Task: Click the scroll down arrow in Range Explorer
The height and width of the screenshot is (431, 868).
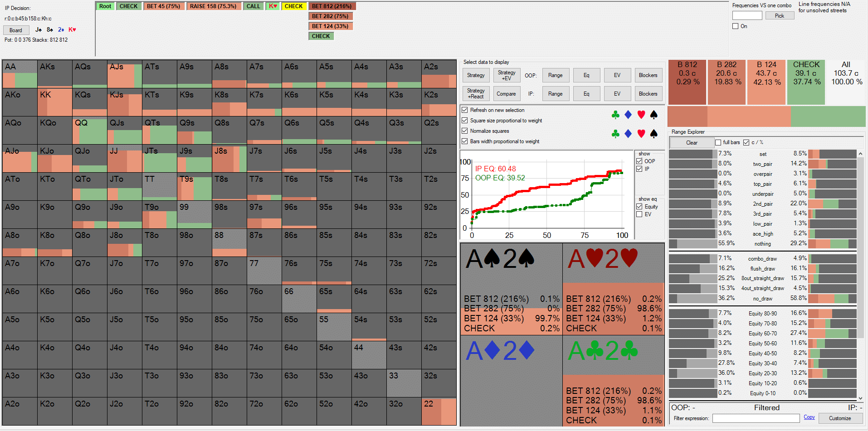Action: click(x=860, y=398)
